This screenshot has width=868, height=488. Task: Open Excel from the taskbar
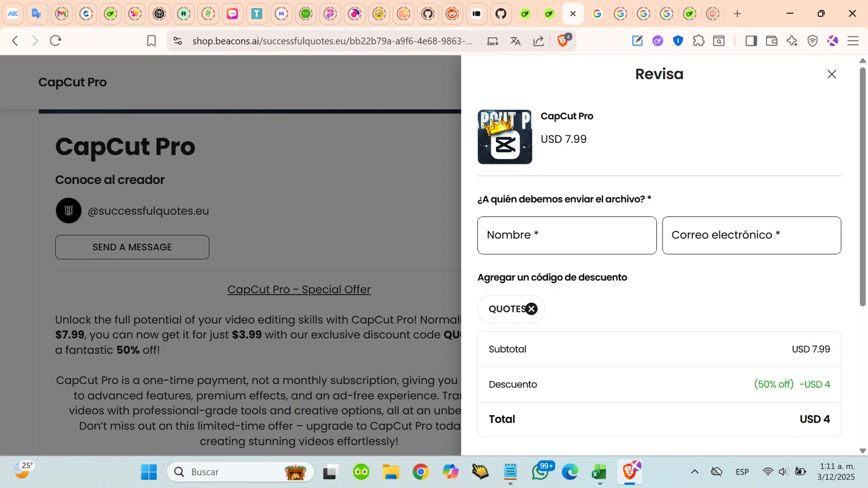[x=599, y=472]
